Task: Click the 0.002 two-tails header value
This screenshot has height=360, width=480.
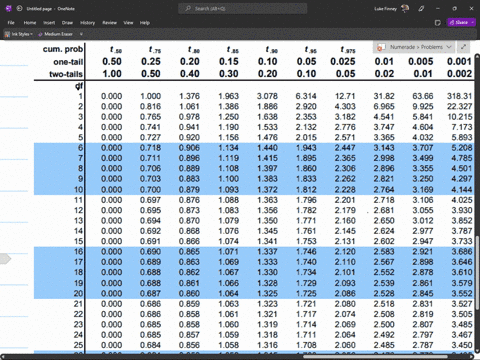Action: (460, 74)
